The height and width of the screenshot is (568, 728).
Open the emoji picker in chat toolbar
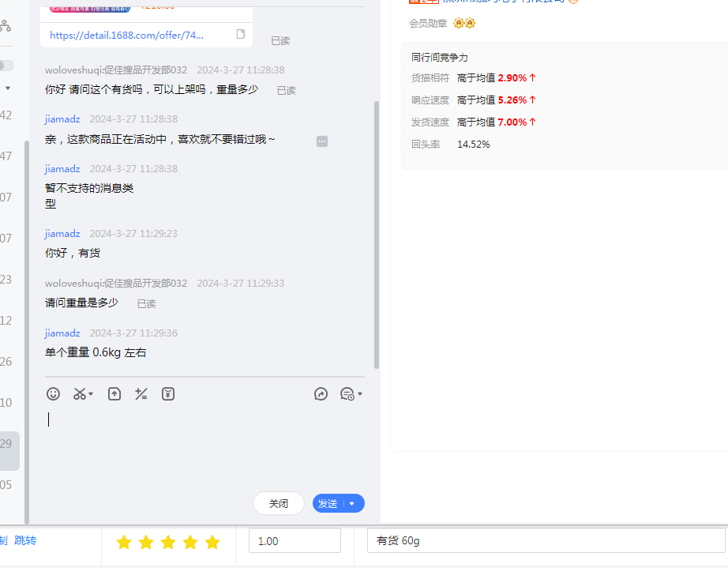[53, 393]
